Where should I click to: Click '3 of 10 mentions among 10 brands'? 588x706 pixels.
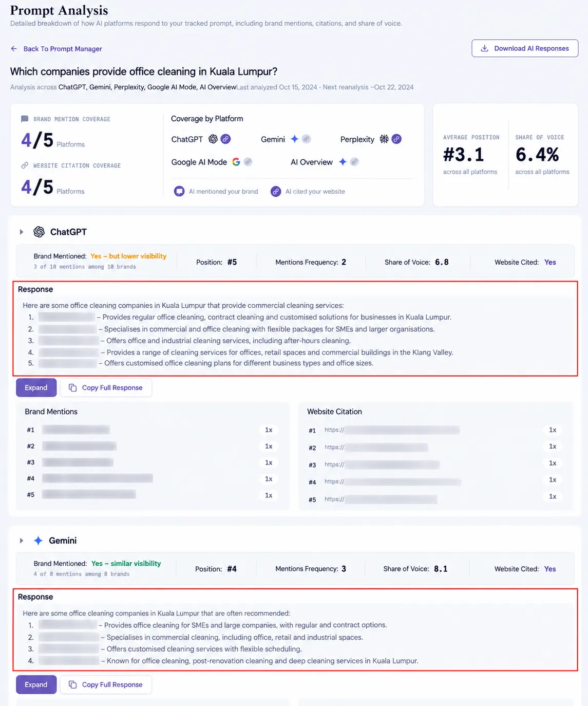pyautogui.click(x=85, y=267)
